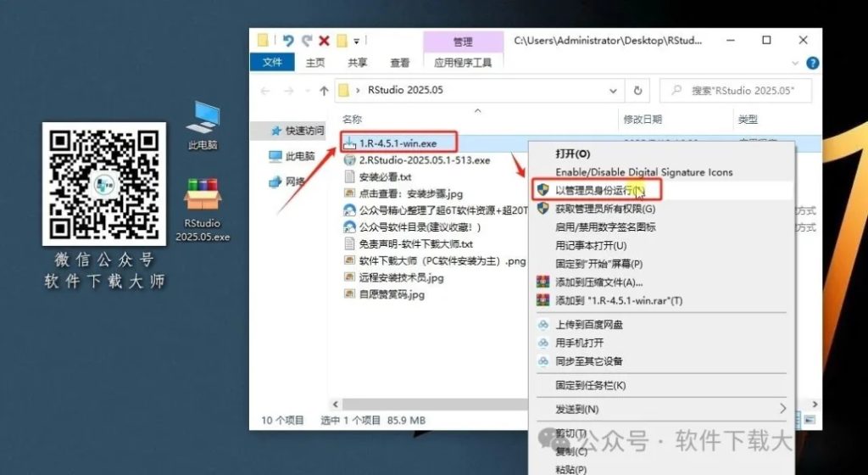Expand the ribbon with the chevron

tap(795, 63)
